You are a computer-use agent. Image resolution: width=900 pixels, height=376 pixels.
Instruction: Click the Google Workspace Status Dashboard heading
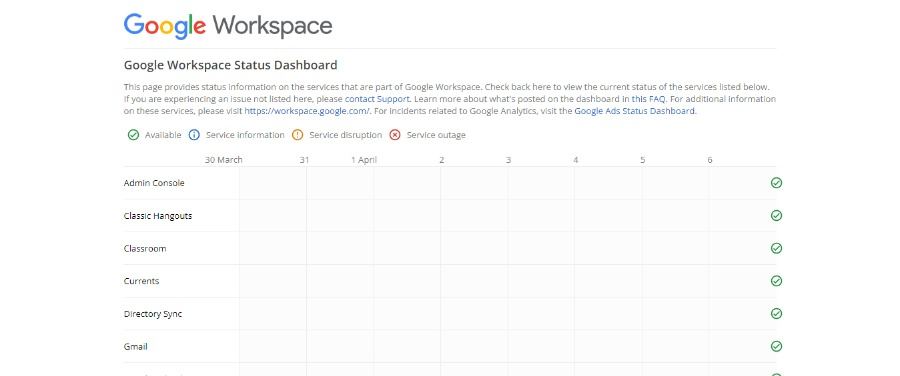click(231, 65)
